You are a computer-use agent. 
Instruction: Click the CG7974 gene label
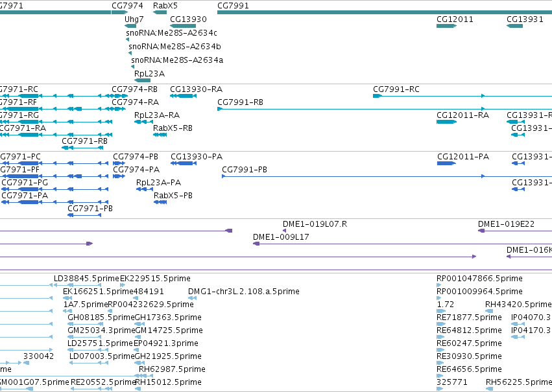coord(127,6)
